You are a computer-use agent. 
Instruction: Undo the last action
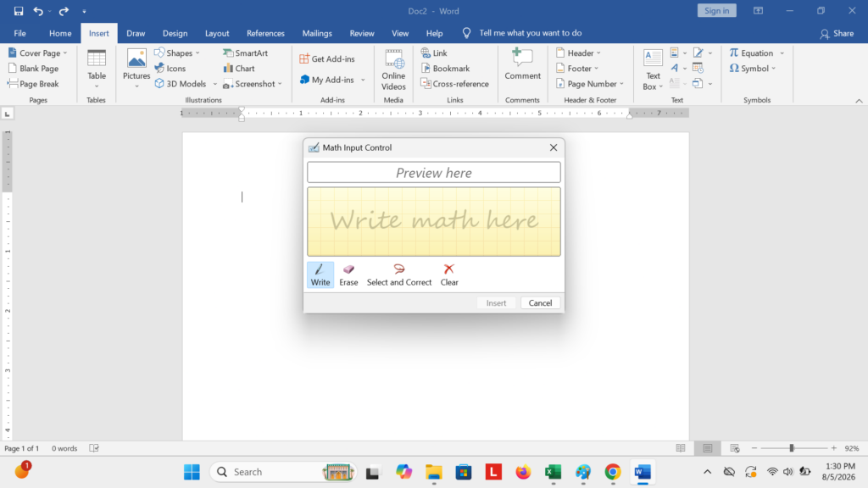click(x=37, y=11)
